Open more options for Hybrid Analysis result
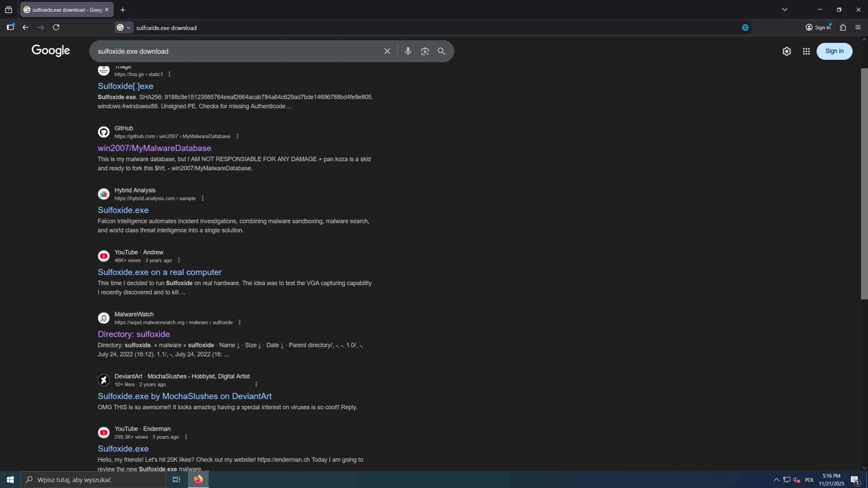The height and width of the screenshot is (488, 868). click(x=203, y=198)
